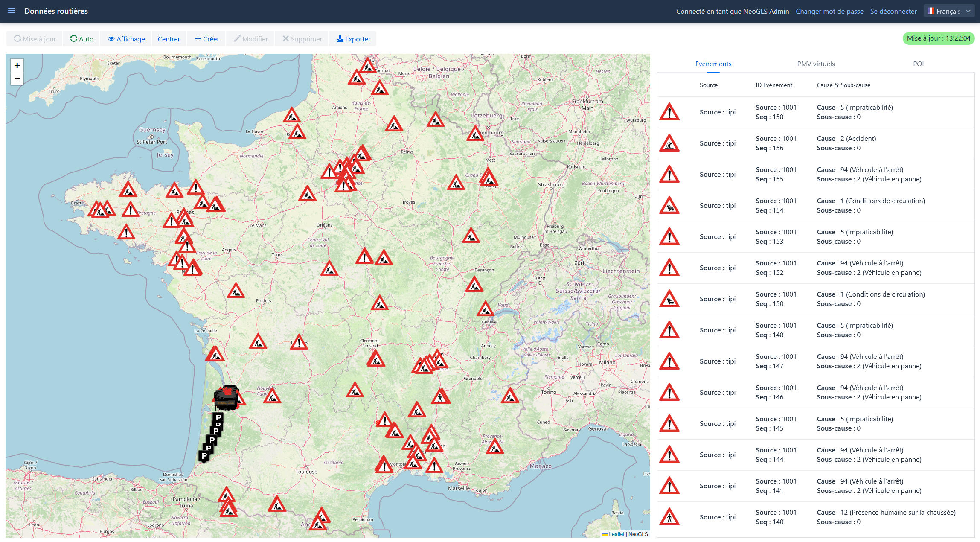
Task: Open the Français language dropdown
Action: (949, 11)
